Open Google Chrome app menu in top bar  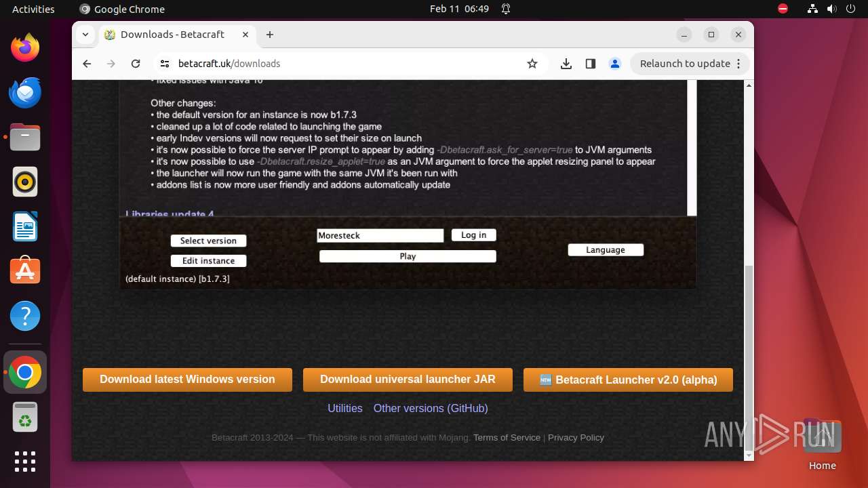[122, 9]
